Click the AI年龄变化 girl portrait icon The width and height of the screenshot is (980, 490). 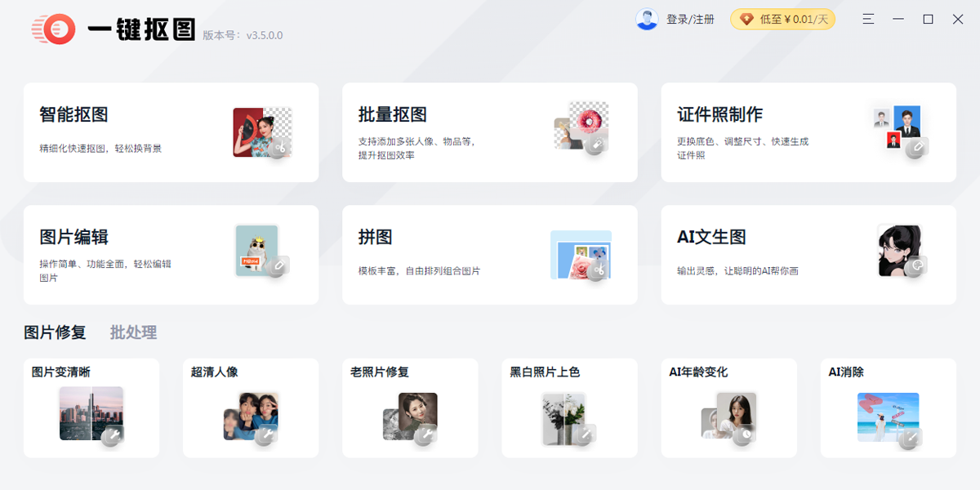729,419
